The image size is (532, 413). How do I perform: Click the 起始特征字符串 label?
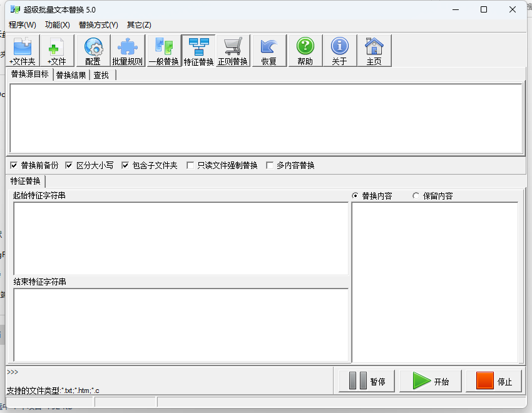coord(39,196)
